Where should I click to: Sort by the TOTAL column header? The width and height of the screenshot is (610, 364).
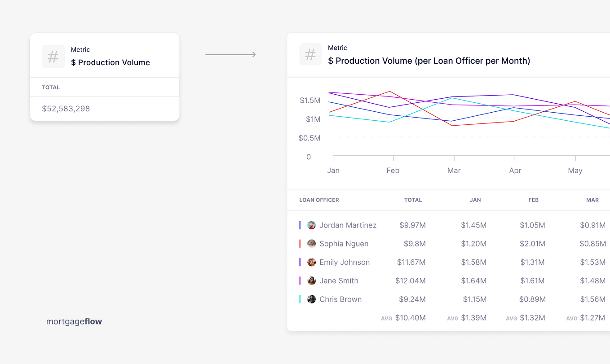(x=413, y=200)
